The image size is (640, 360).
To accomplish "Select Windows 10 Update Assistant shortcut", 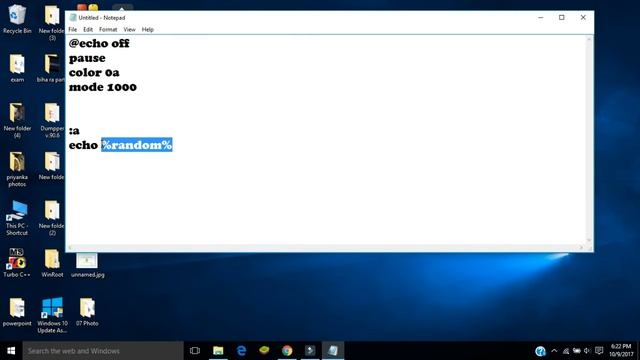I will 52,315.
